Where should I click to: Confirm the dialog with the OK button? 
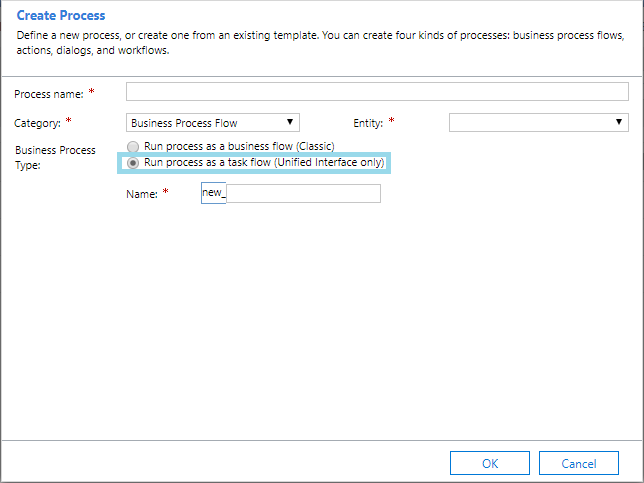point(490,463)
